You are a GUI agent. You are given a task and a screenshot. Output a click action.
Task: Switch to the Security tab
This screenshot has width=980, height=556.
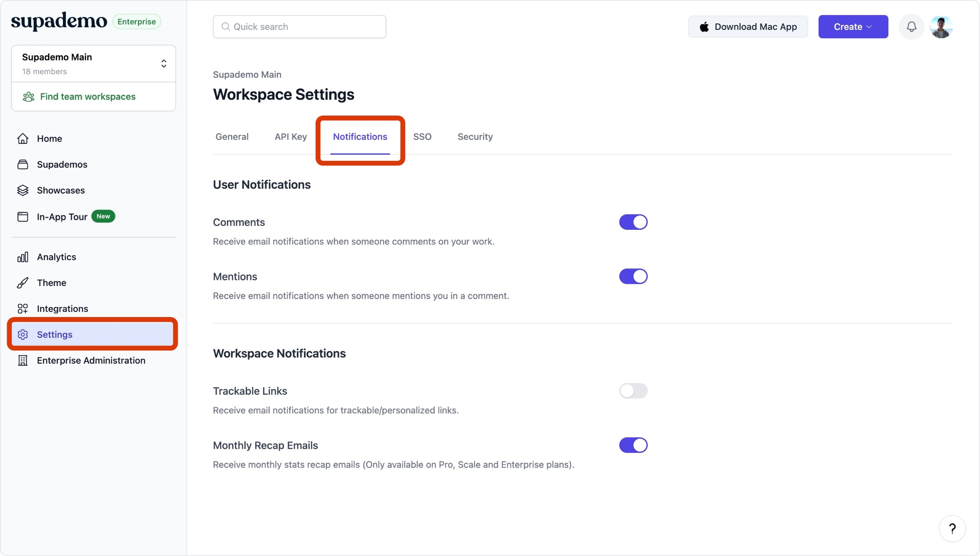click(475, 137)
